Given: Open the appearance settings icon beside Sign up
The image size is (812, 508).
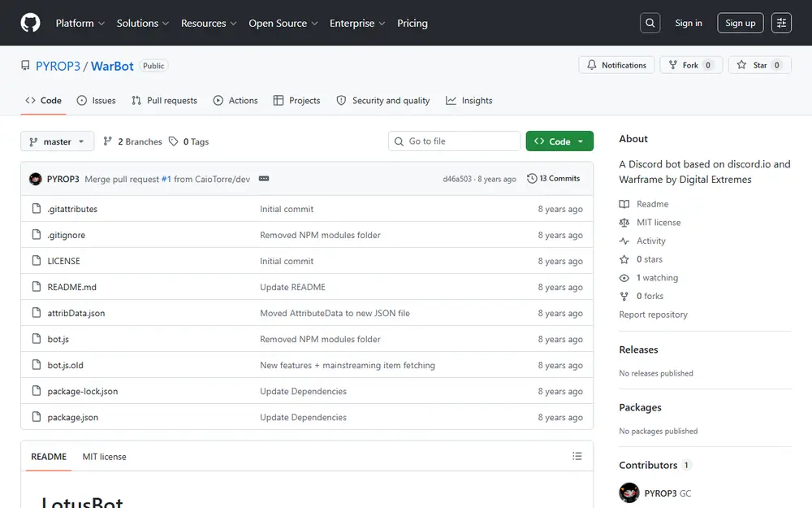Looking at the screenshot, I should click(x=781, y=23).
